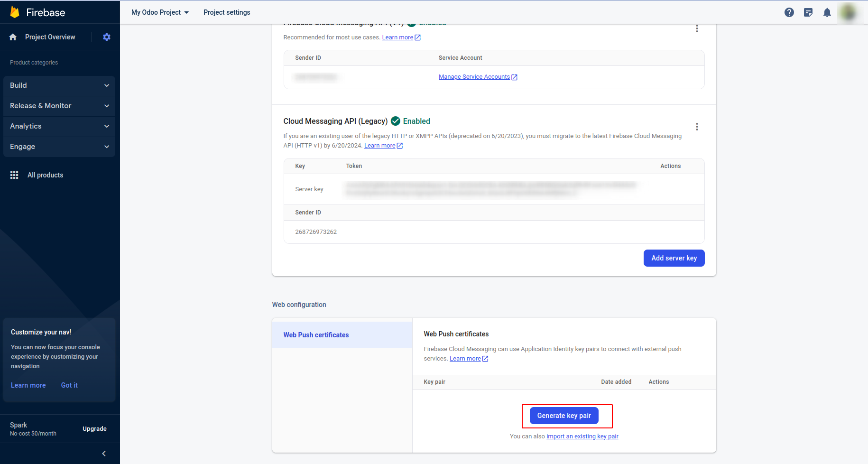
Task: Collapse sidebar with the bottom chevron
Action: click(x=104, y=454)
